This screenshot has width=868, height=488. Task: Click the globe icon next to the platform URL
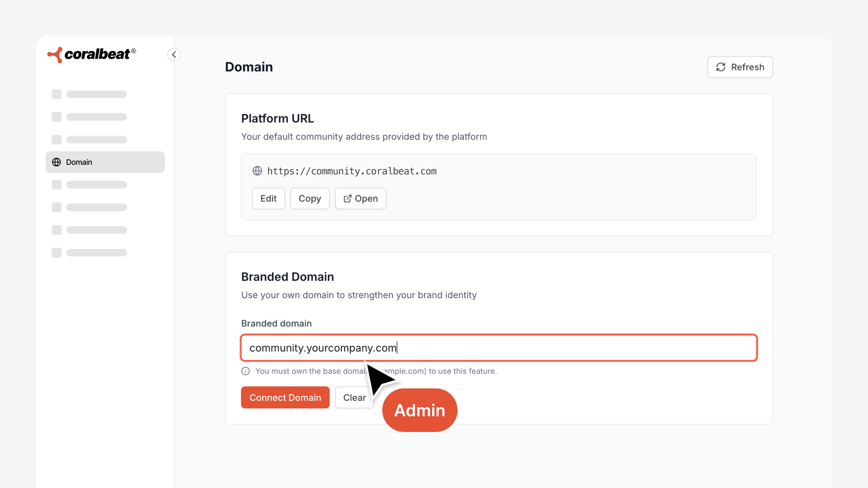point(257,171)
